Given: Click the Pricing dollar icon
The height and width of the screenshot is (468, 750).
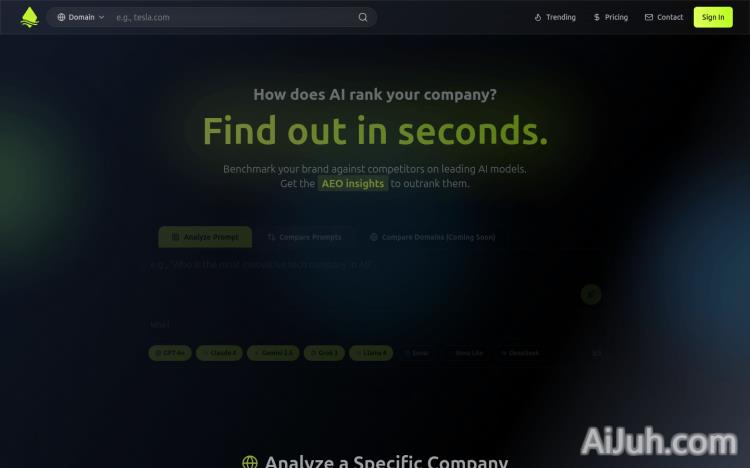Looking at the screenshot, I should point(596,17).
